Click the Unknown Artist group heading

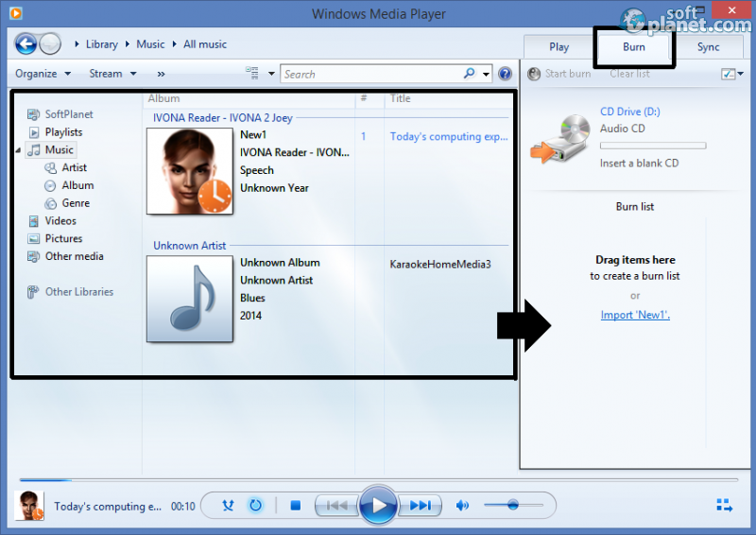pos(190,246)
